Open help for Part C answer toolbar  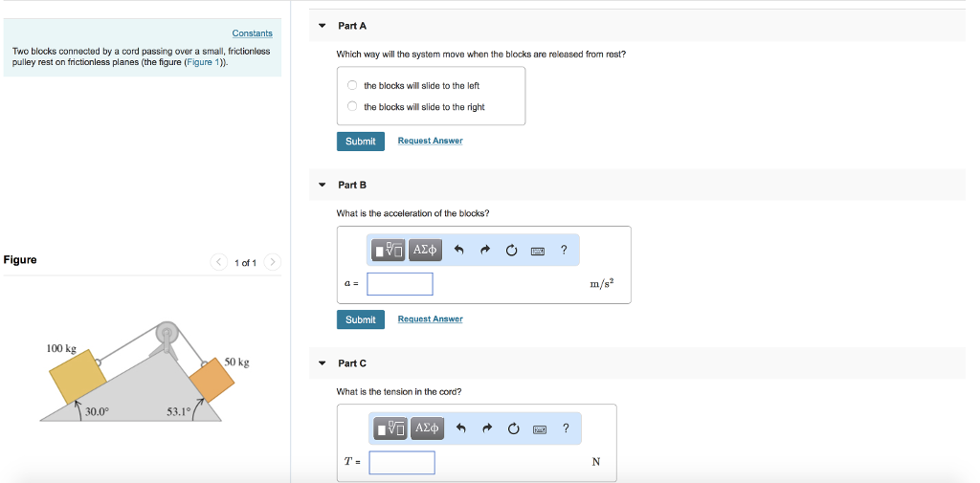(566, 428)
